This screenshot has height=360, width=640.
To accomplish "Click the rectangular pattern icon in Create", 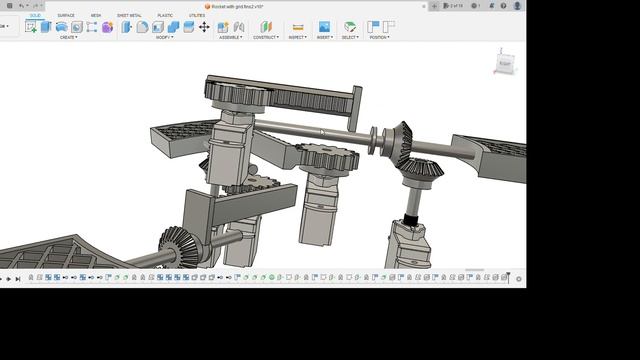I will [x=92, y=27].
